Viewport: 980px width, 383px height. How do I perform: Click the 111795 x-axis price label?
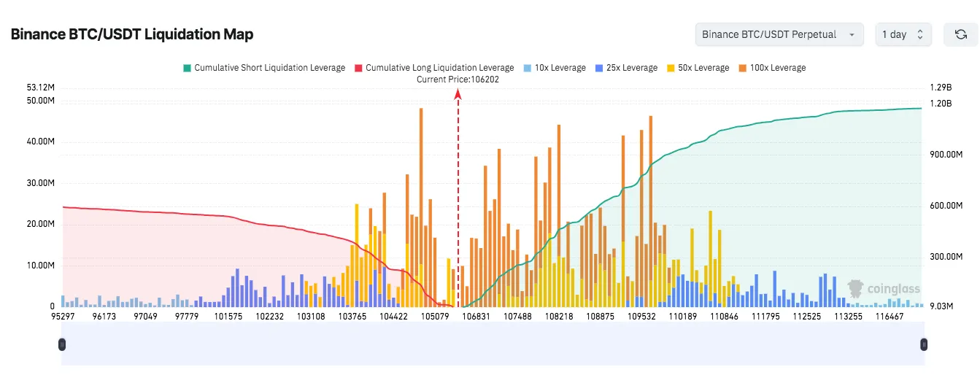[x=765, y=317]
